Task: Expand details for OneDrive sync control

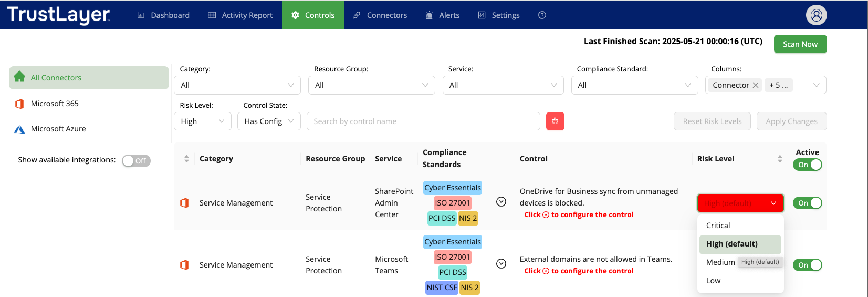Action: [x=501, y=202]
